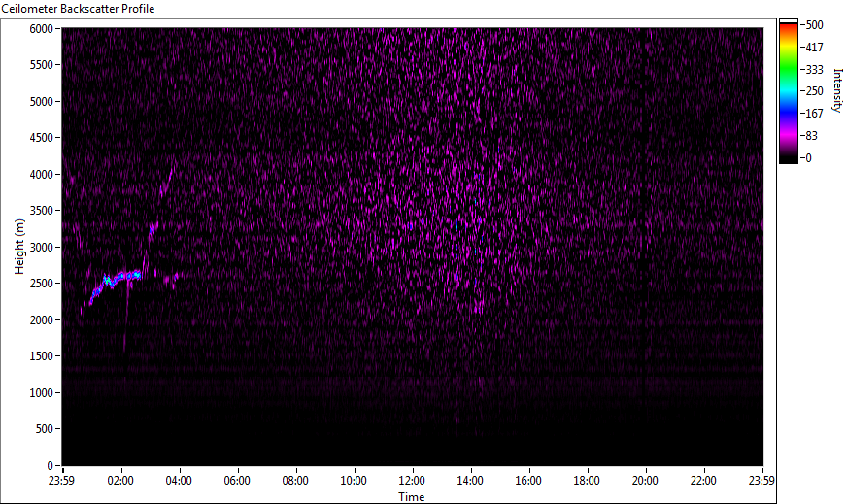Viewport: 847px width, 504px height.
Task: Click the 1500 height tick label
Action: (x=41, y=356)
